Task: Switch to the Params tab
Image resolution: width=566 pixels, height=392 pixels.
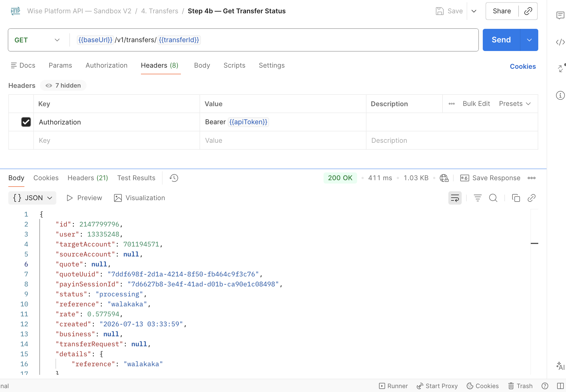Action: click(x=60, y=65)
